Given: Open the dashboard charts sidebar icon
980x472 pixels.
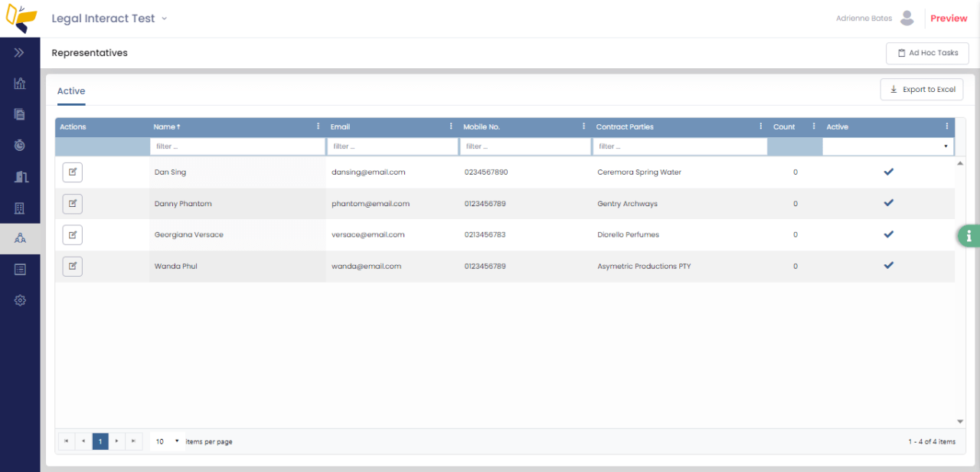Looking at the screenshot, I should click(x=20, y=83).
